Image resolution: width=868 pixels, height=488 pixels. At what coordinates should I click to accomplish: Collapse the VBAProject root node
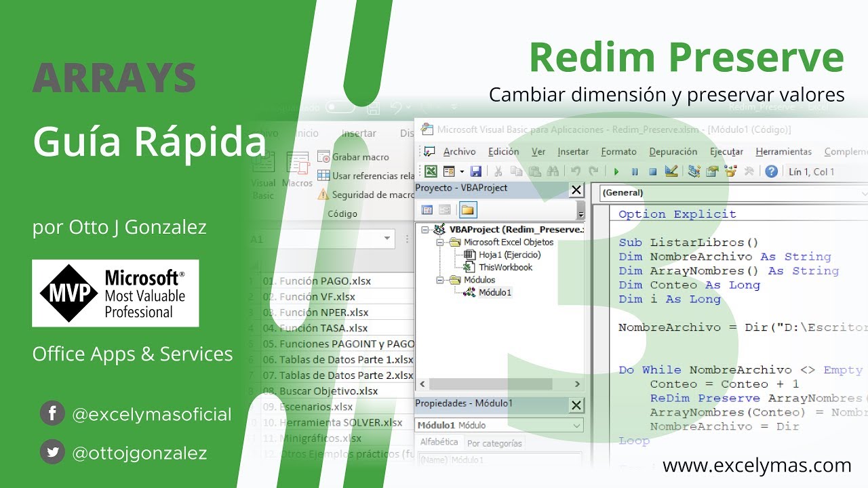(425, 230)
